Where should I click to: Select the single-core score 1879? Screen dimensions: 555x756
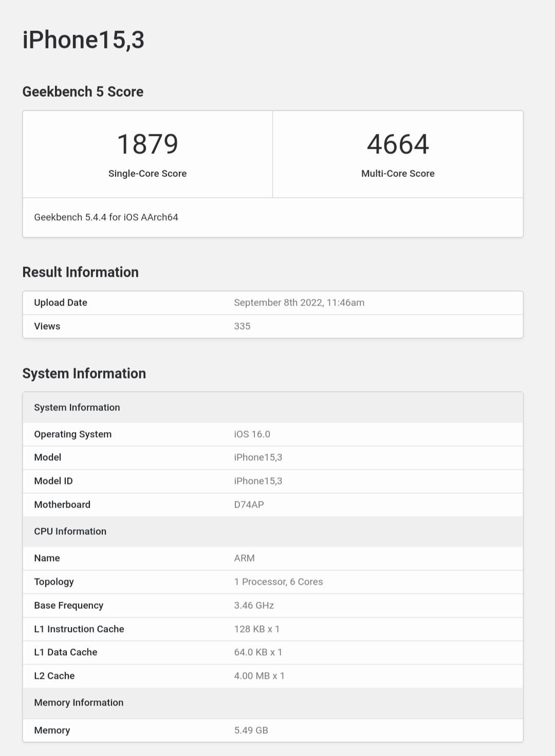(x=147, y=144)
